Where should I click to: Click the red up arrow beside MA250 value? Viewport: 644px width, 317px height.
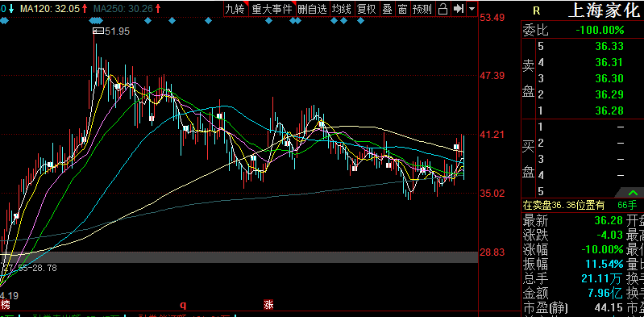pyautogui.click(x=156, y=8)
